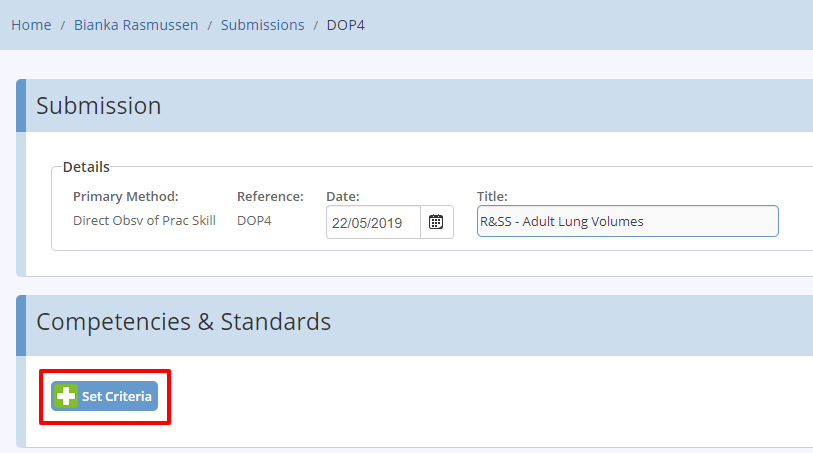Navigate to the Submissions breadcrumb link
The height and width of the screenshot is (453, 813).
click(x=262, y=25)
